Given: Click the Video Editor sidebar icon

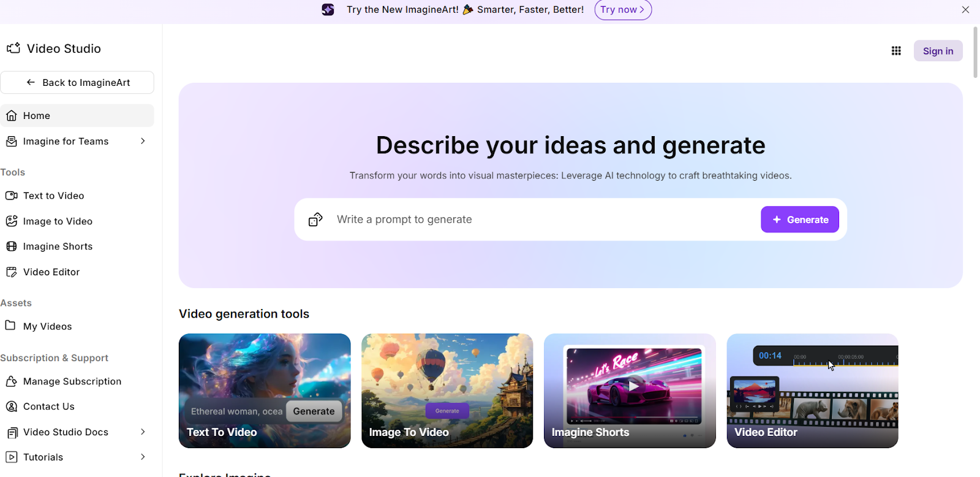Looking at the screenshot, I should pos(12,272).
